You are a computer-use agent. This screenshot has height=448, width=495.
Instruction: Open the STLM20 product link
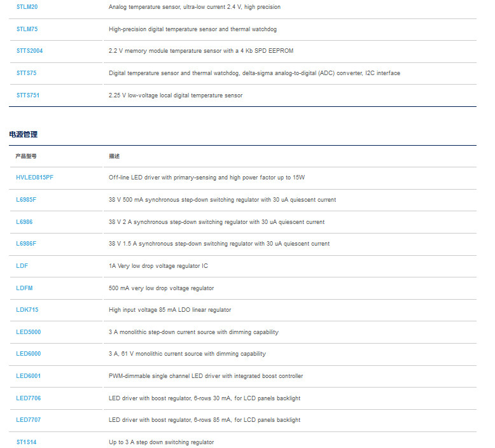click(x=27, y=7)
